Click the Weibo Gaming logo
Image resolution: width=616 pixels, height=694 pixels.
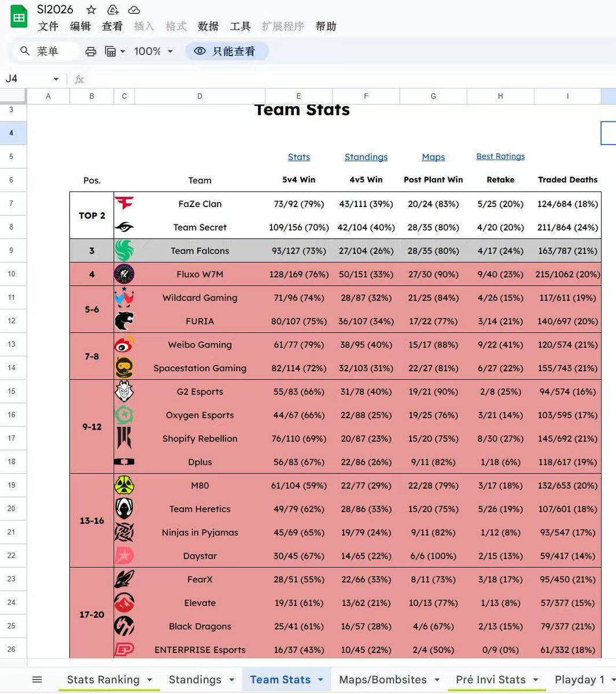pos(124,344)
